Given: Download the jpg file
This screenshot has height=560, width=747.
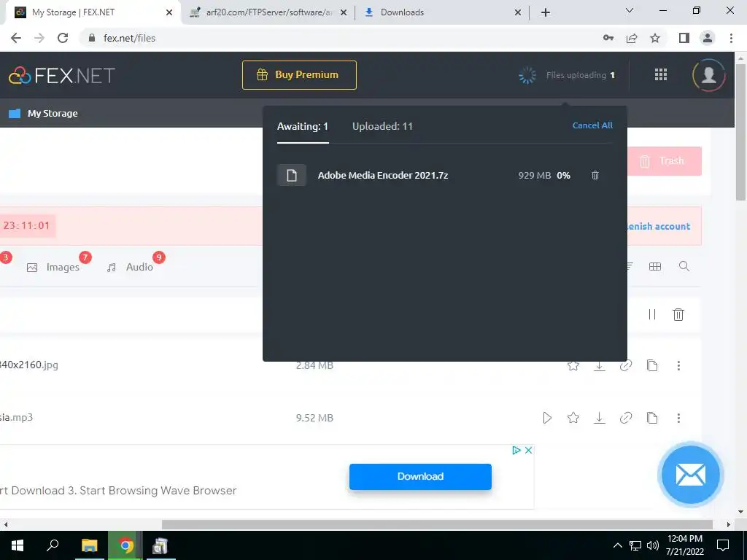Looking at the screenshot, I should coord(600,365).
